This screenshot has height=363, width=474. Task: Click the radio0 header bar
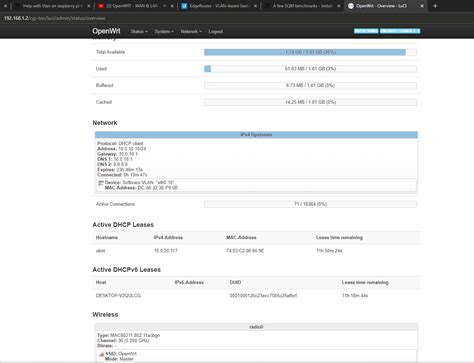click(256, 327)
